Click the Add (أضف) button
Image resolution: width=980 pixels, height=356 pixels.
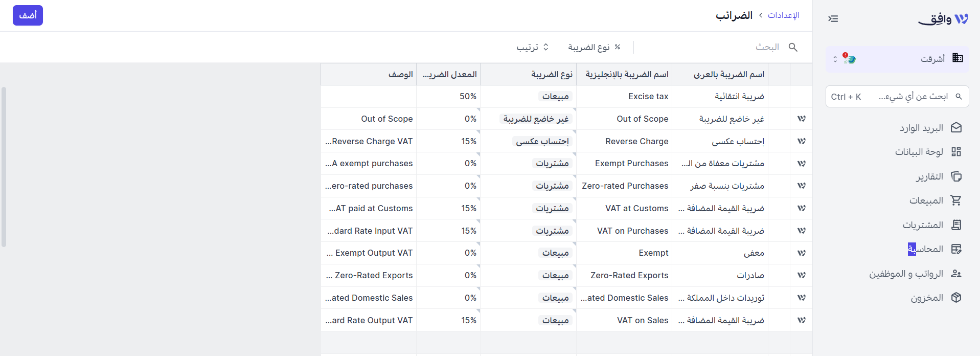point(28,15)
